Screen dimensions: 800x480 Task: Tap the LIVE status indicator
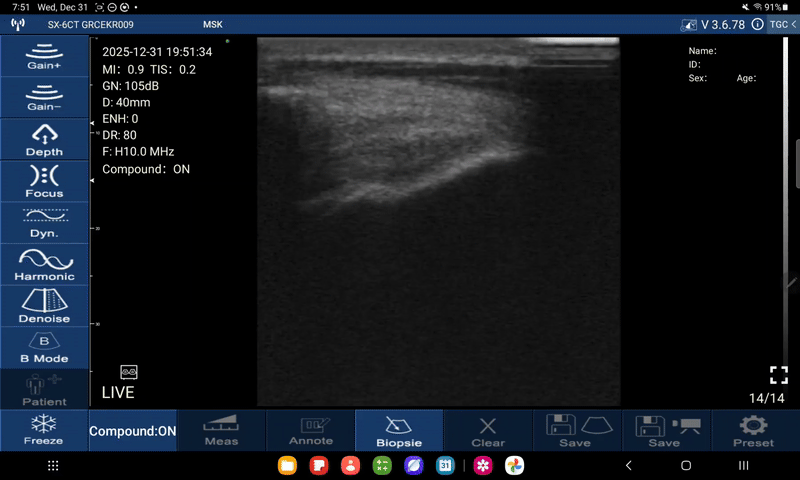(x=118, y=392)
